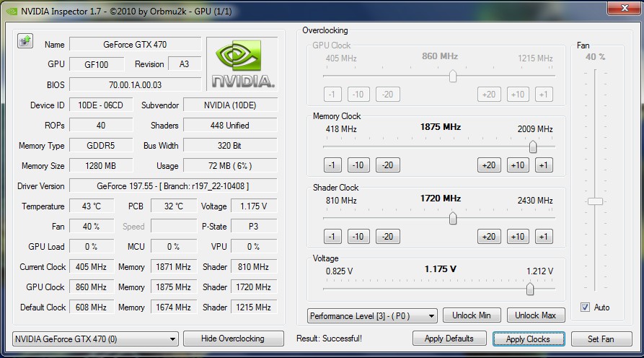Increase Shader Clock by 1 MHz

(x=544, y=237)
